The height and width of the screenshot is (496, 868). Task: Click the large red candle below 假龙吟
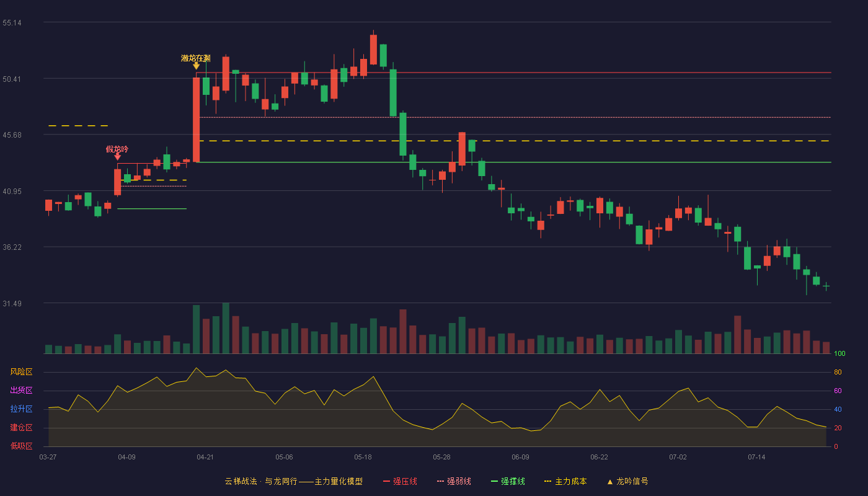[117, 182]
